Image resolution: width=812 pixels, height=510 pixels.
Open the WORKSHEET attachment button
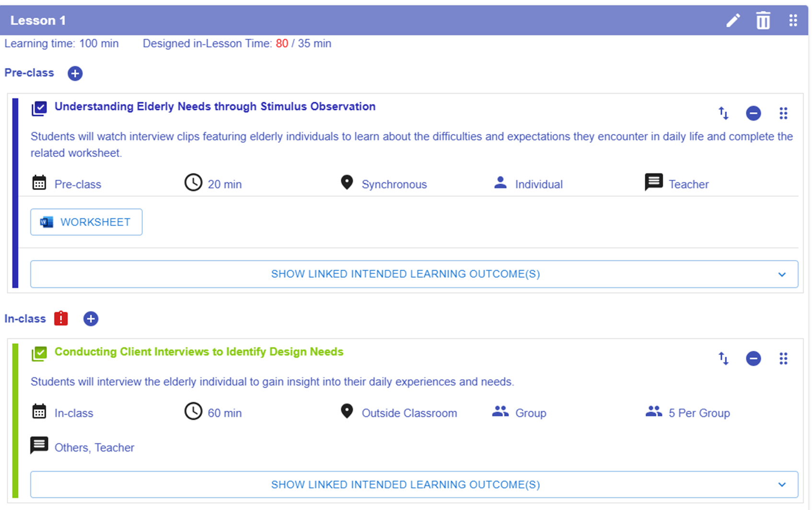[x=86, y=222]
